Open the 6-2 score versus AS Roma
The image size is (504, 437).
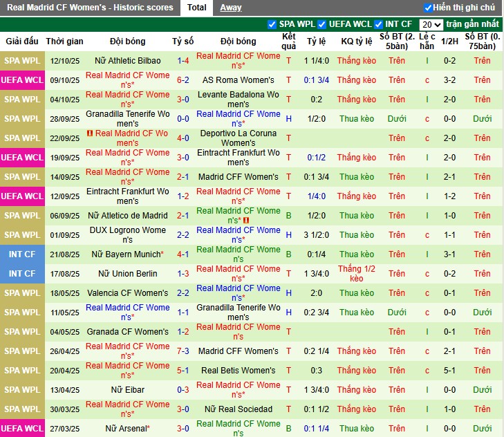click(x=183, y=80)
